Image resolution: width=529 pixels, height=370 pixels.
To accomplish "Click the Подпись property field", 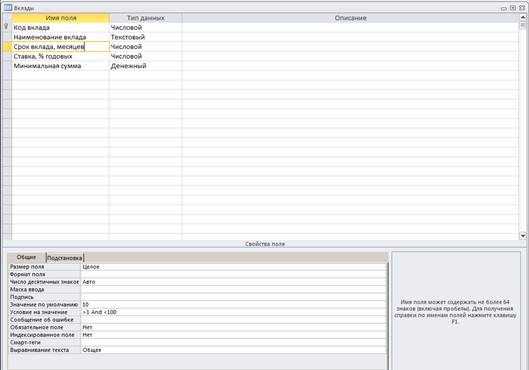I will tap(233, 297).
